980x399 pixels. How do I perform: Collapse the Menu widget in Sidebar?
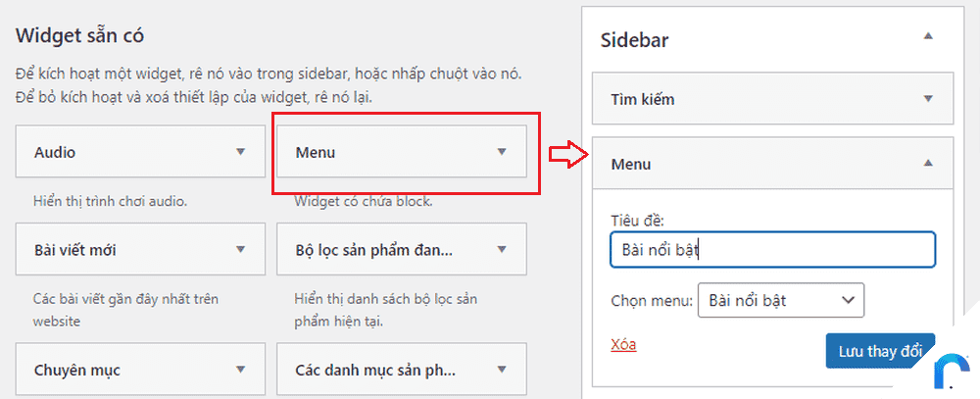(x=928, y=163)
